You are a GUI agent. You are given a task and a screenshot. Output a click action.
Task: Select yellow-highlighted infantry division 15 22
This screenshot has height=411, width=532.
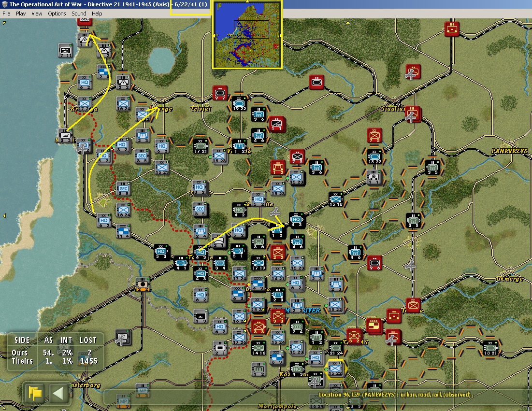335,368
